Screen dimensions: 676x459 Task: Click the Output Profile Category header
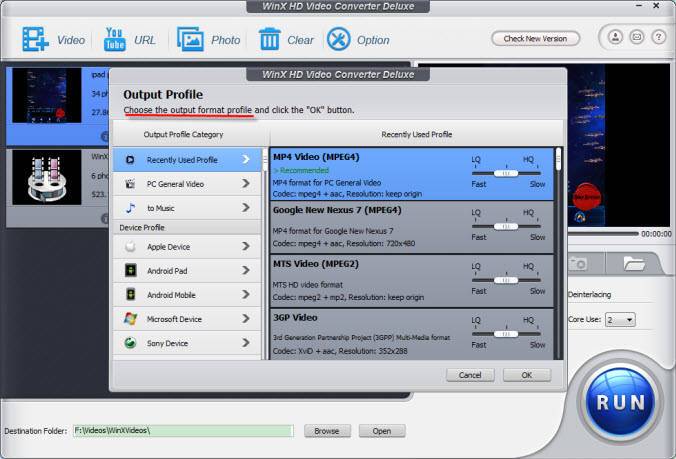click(183, 134)
